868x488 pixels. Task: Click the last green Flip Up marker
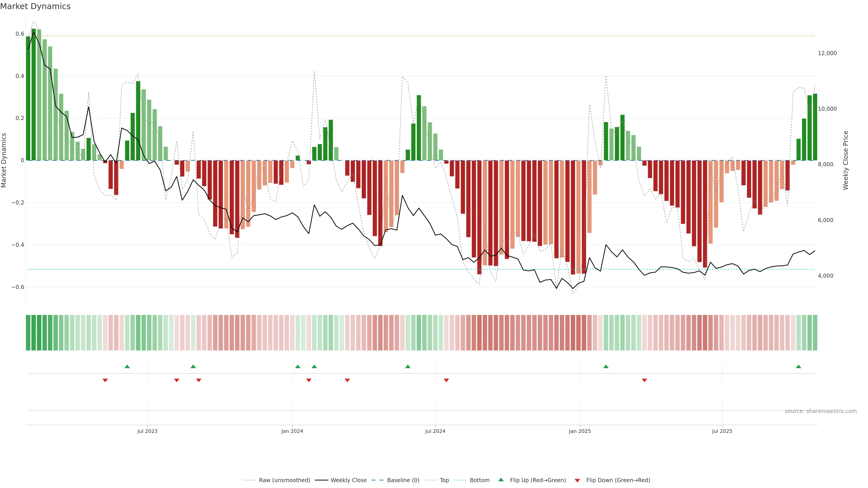point(798,366)
